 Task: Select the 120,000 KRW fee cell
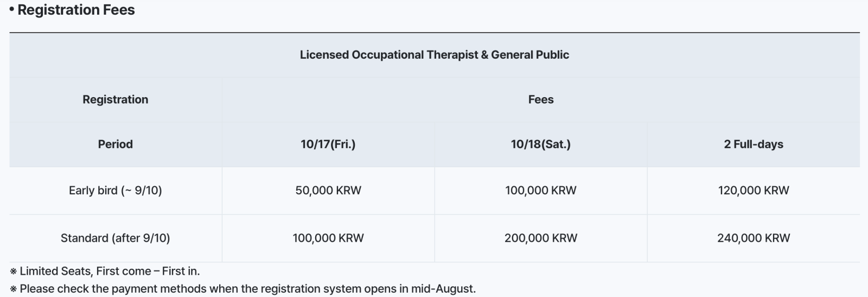[x=754, y=191]
